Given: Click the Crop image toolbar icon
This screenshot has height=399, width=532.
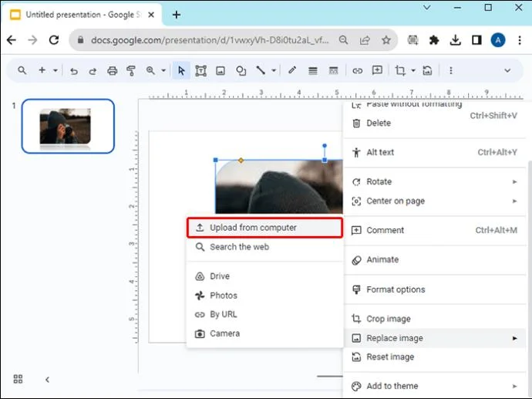Looking at the screenshot, I should tap(399, 71).
